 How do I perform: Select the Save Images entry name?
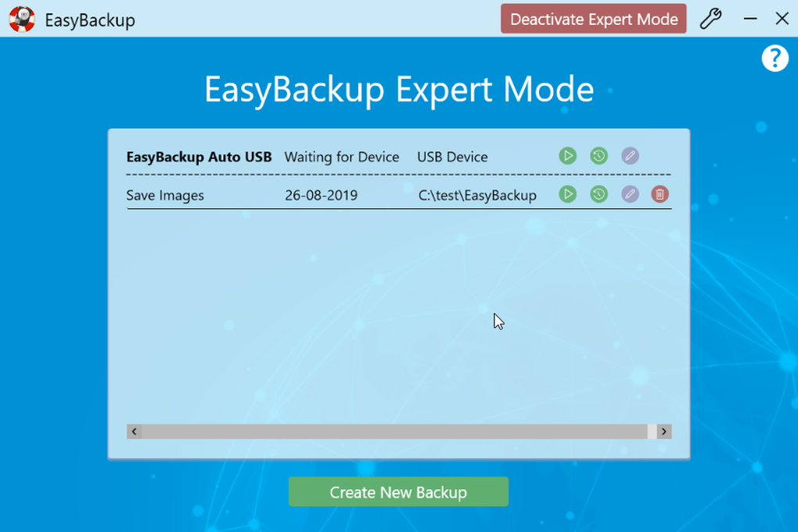(x=165, y=196)
